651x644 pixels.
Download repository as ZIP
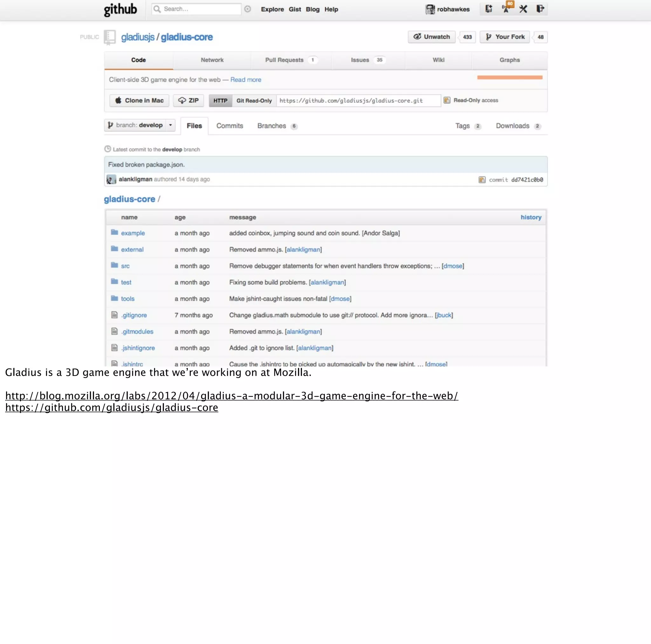(189, 100)
